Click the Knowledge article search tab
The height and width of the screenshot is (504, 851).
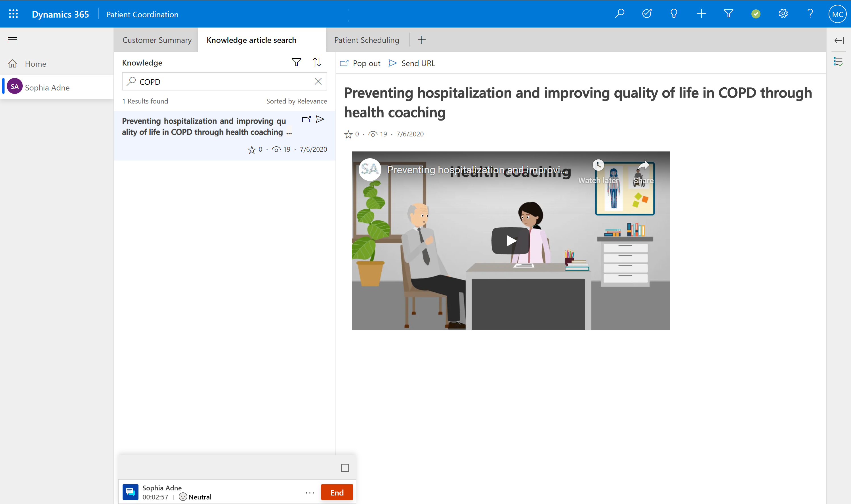(x=251, y=40)
